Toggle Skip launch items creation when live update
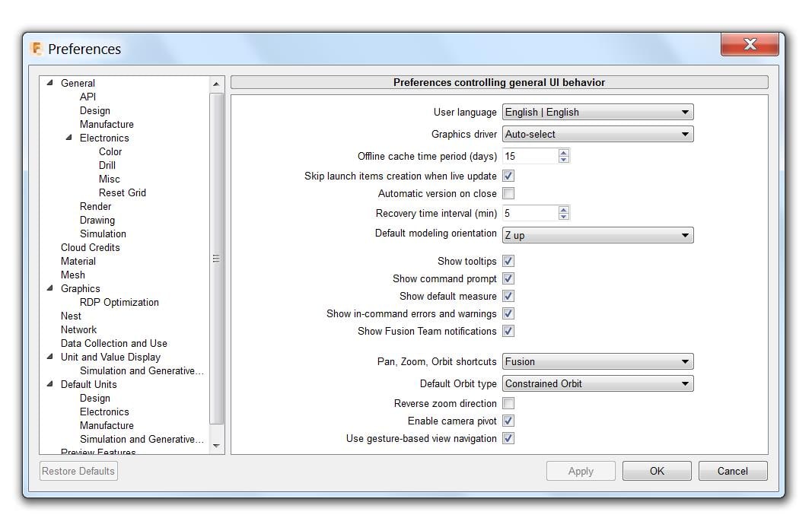 point(508,176)
